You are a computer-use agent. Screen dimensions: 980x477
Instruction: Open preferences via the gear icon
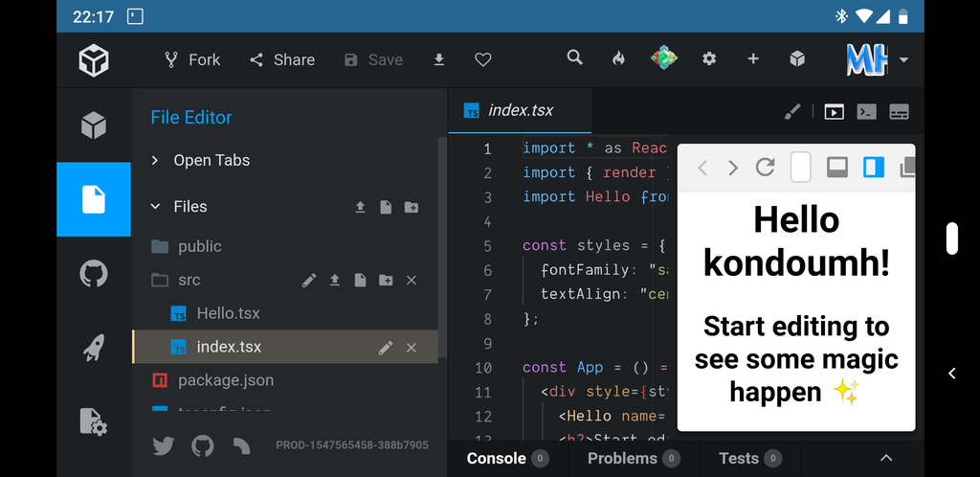[x=709, y=58]
